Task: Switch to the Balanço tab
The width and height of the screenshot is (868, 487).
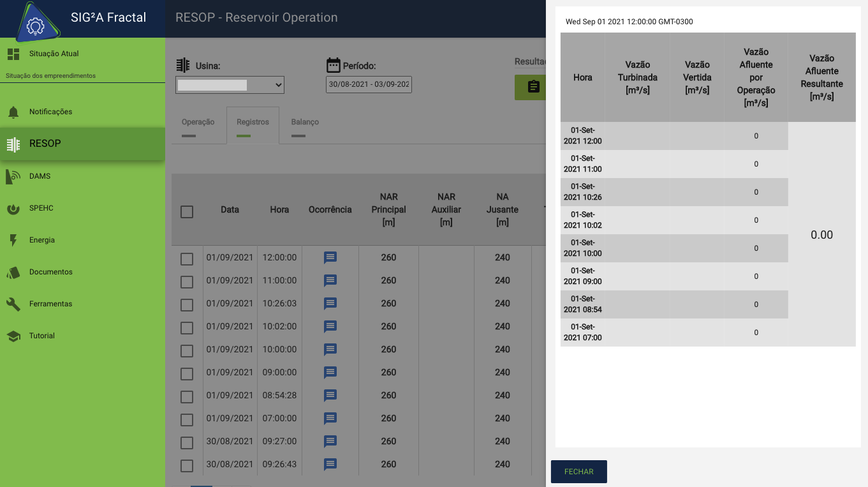Action: (305, 123)
